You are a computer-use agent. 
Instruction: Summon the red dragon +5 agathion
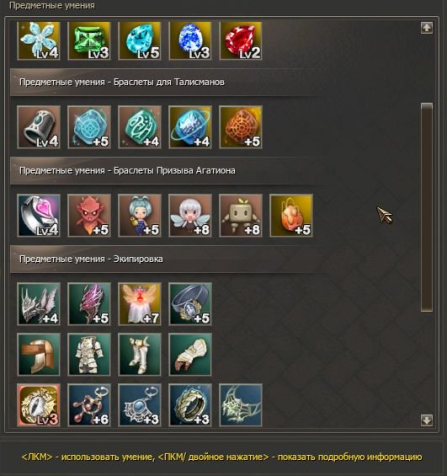point(89,216)
